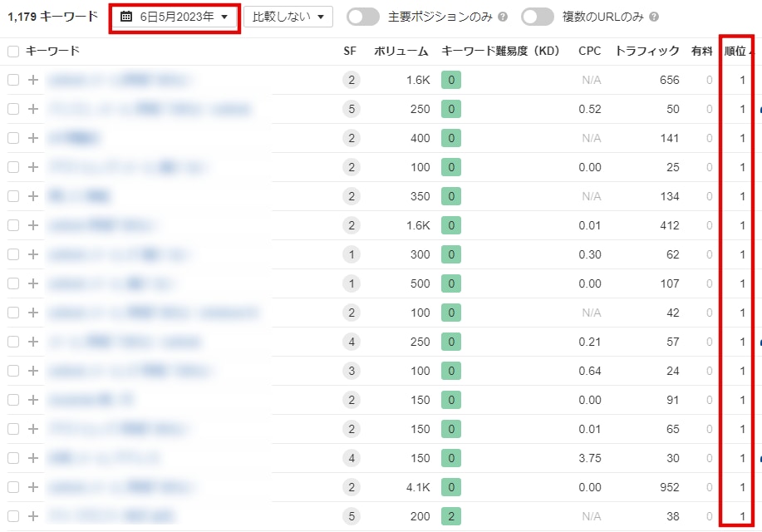
Task: Click the plus icon in the traffic 50 row
Action: click(x=33, y=109)
